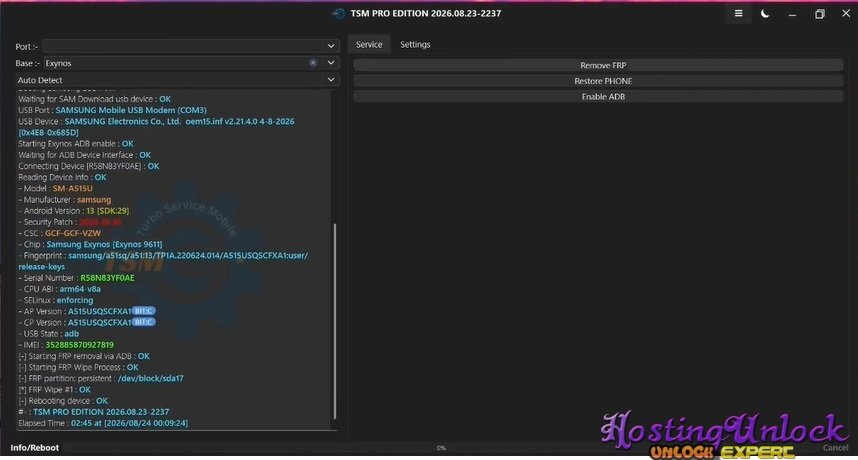Click the TSM app logo in title bar

click(x=339, y=14)
